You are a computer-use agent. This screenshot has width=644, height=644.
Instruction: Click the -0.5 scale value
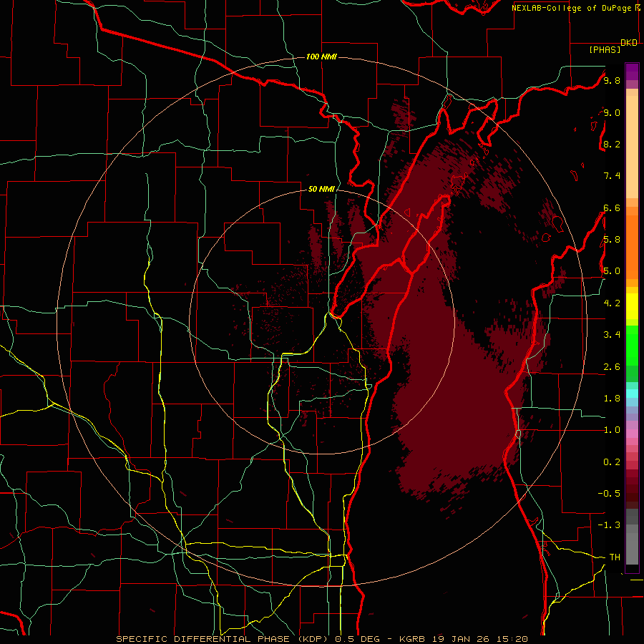coord(609,493)
